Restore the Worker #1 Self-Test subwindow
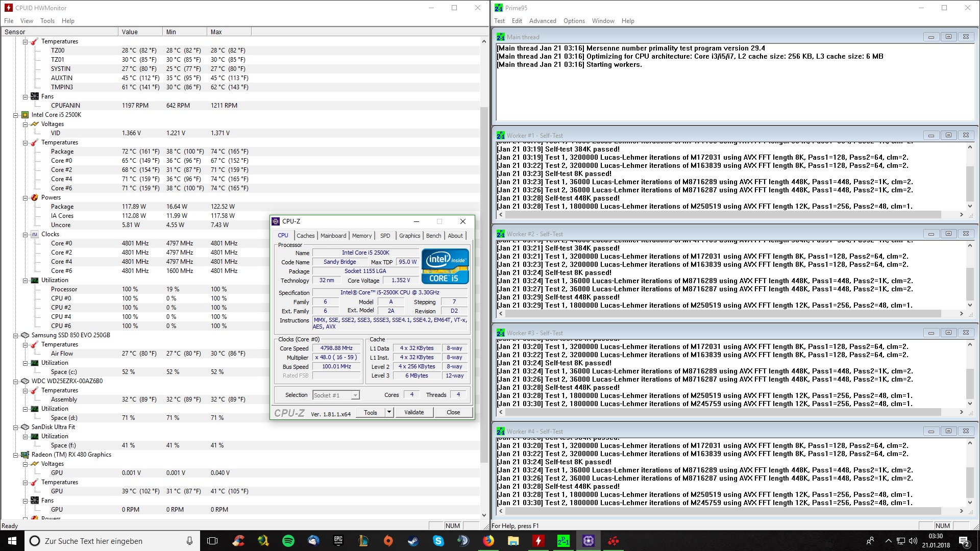Screen dimensions: 980x551 click(x=948, y=135)
